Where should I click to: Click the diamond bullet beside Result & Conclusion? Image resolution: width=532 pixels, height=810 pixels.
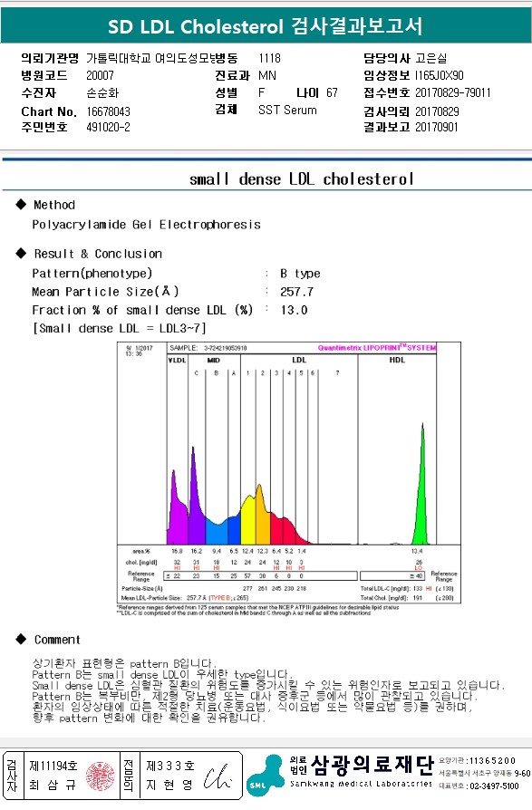(21, 253)
